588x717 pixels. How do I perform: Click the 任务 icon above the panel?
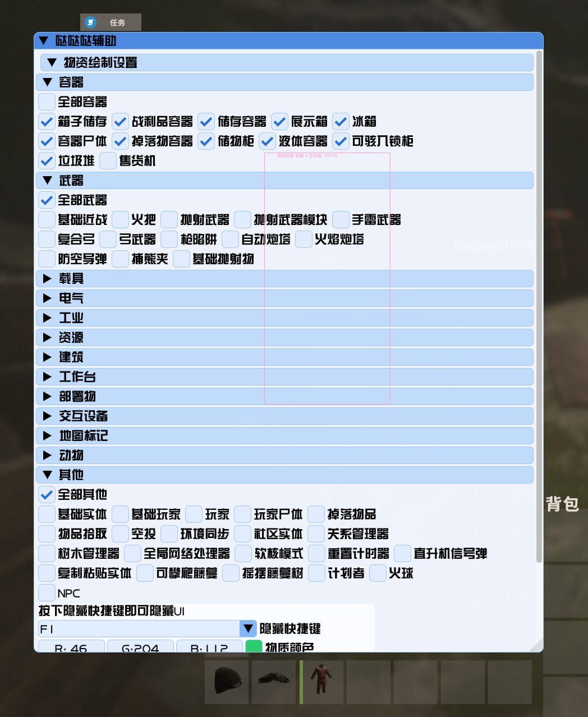coord(91,22)
